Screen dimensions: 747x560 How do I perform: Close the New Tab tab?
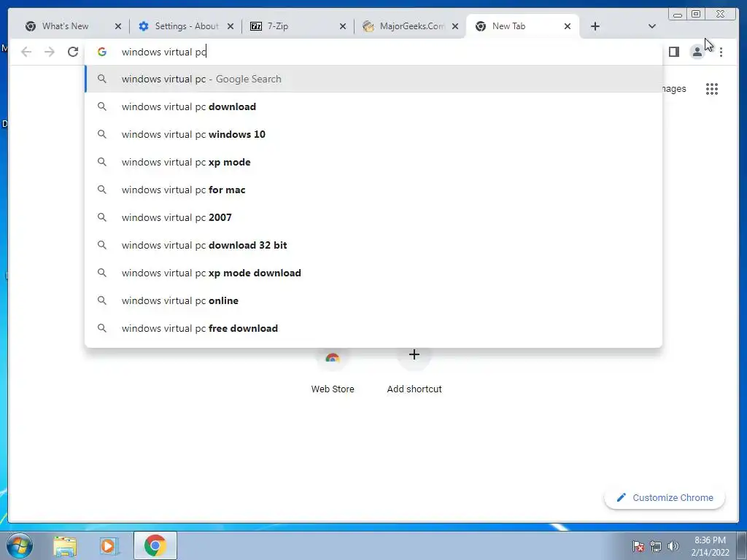click(568, 26)
